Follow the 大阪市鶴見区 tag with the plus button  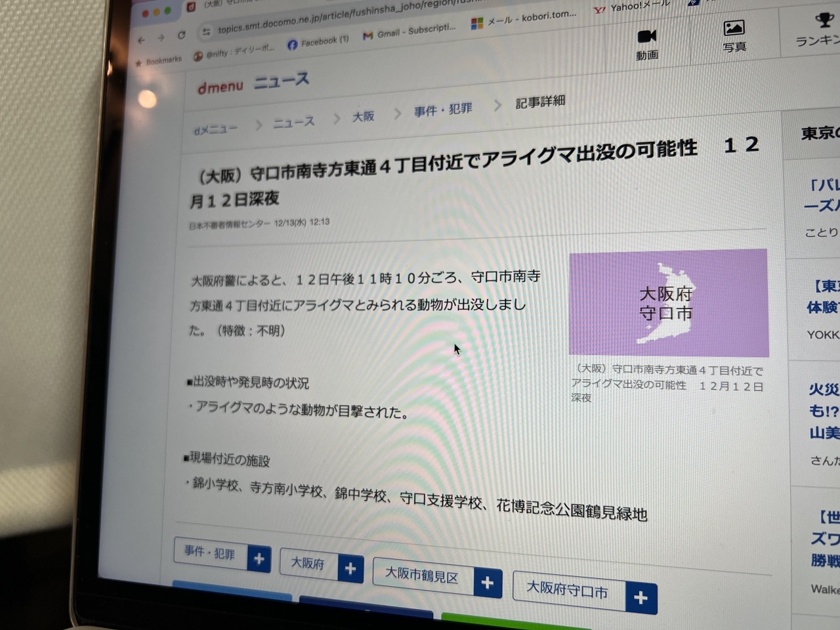(x=487, y=583)
